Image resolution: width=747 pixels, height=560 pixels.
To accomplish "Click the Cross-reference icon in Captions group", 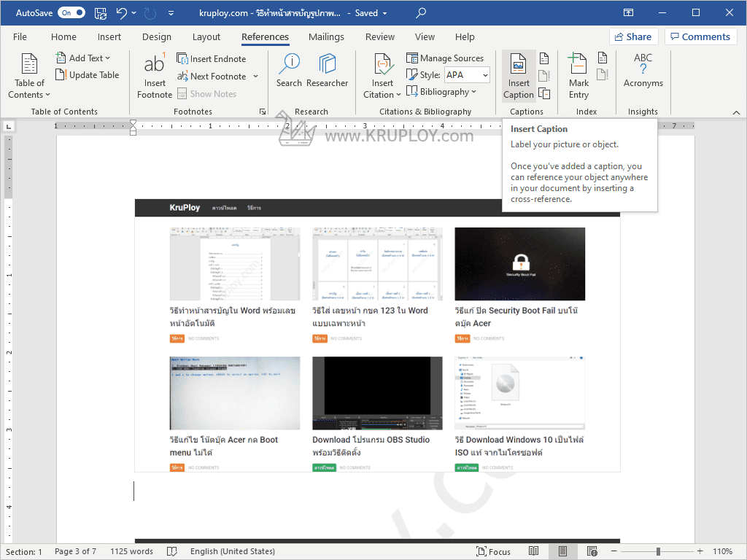I will click(544, 93).
